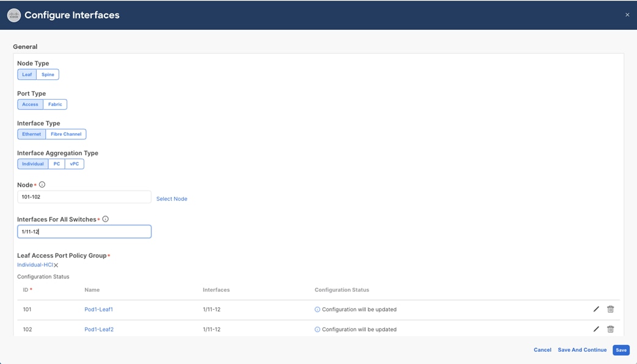
Task: Select vPC as the Interface Aggregation Type
Action: pos(73,164)
